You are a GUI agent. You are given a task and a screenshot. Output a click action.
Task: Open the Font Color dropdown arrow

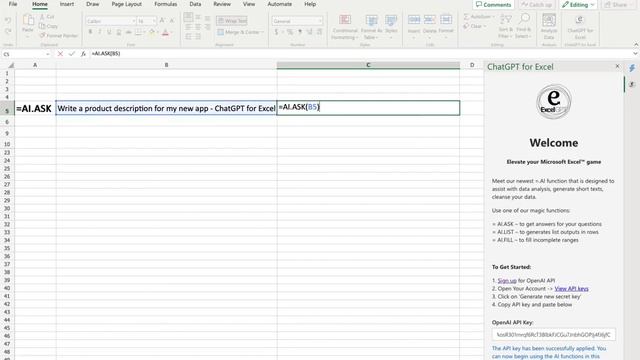click(171, 32)
